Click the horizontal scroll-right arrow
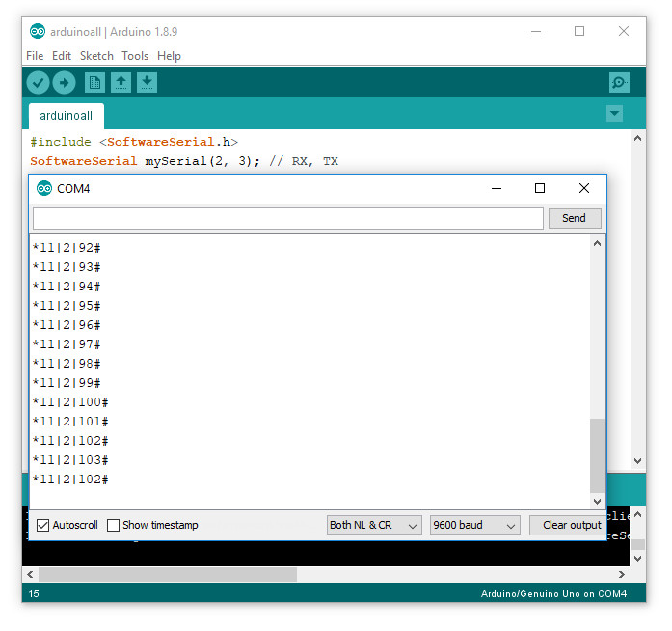The height and width of the screenshot is (631, 672). coord(622,574)
